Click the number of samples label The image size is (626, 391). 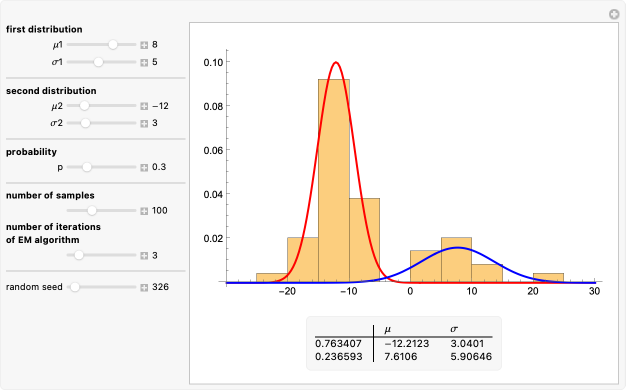(x=50, y=195)
